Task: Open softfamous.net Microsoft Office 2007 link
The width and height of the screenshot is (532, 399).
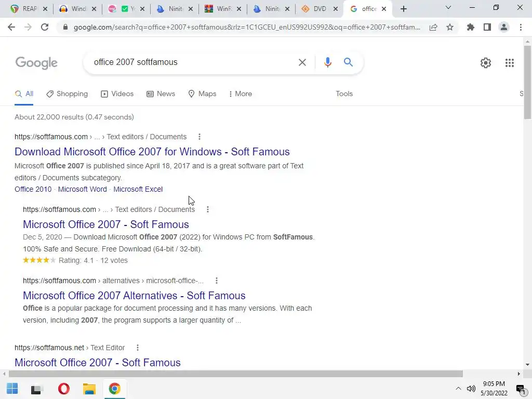Action: tap(97, 363)
